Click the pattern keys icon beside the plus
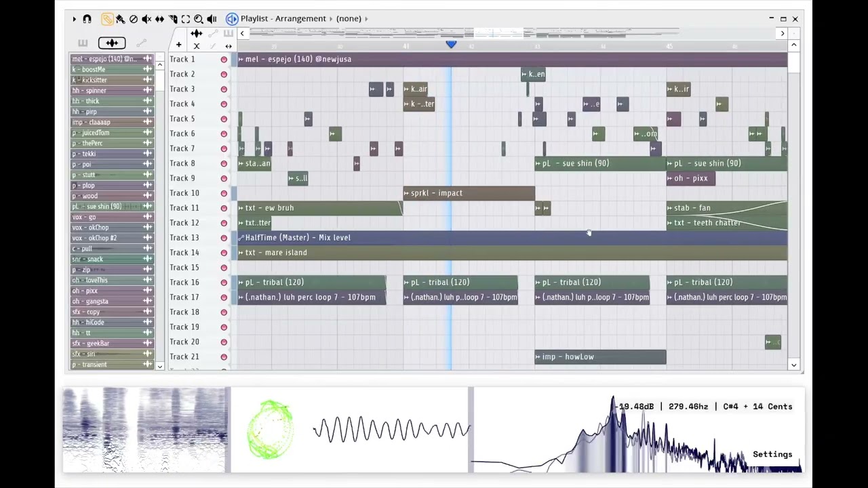Viewport: 868px width, 488px height. pos(229,33)
